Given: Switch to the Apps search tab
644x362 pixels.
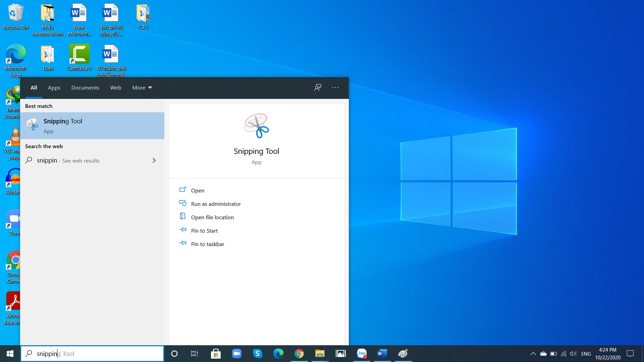Looking at the screenshot, I should (x=54, y=87).
